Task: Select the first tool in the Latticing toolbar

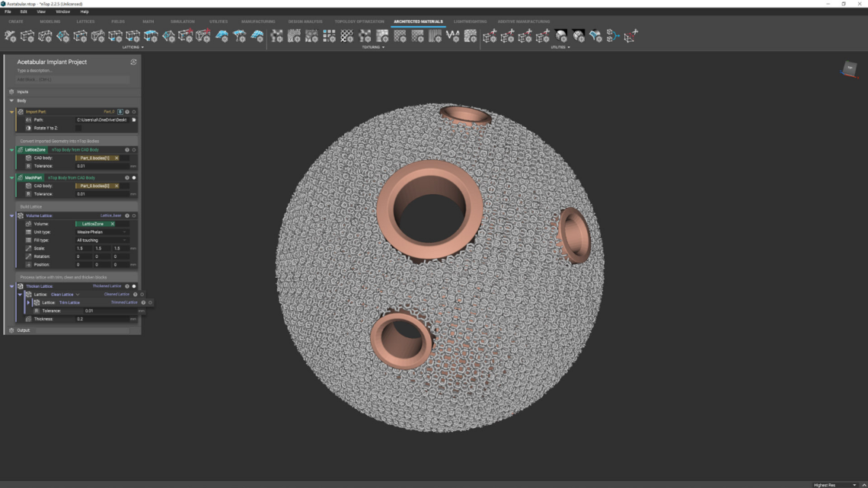Action: pyautogui.click(x=11, y=36)
